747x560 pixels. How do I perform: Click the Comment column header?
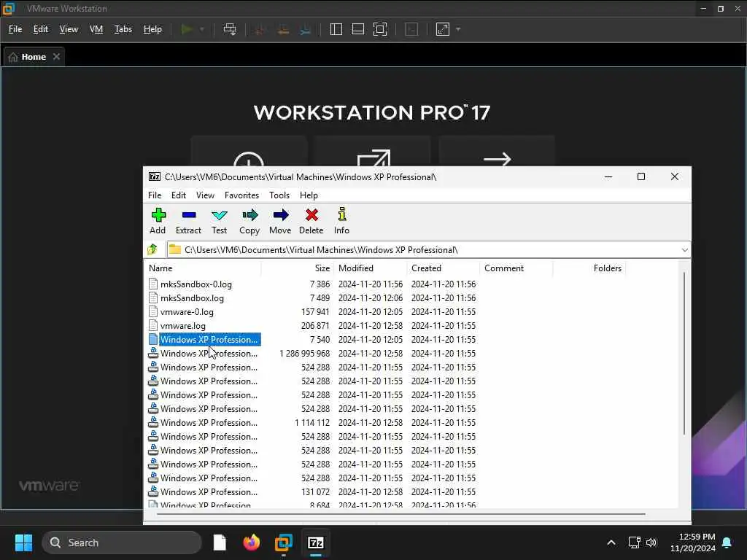click(516, 268)
